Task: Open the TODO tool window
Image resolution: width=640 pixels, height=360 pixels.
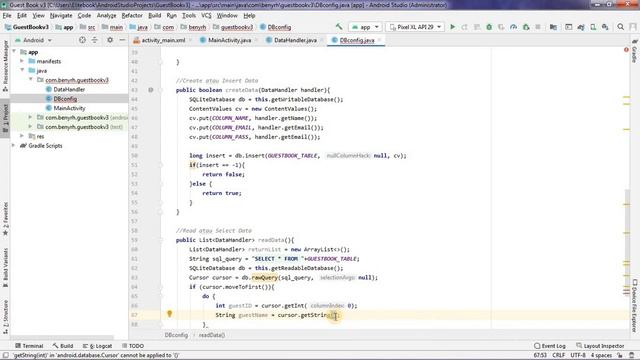Action: tap(133, 346)
